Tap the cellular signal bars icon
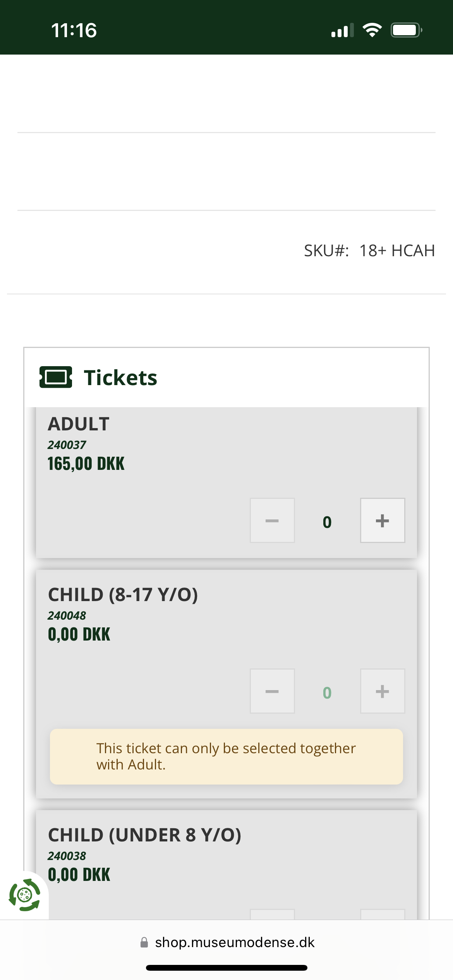 coord(342,31)
